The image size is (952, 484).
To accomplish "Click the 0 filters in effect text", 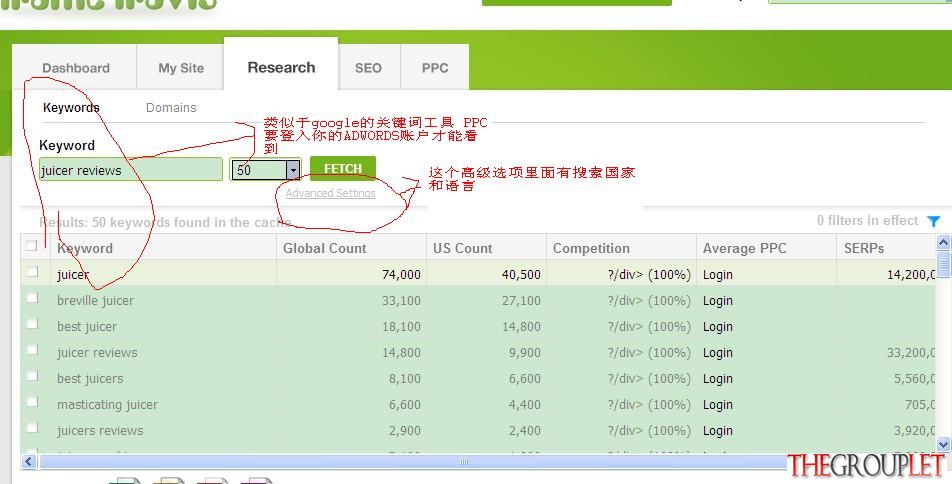I will point(868,220).
